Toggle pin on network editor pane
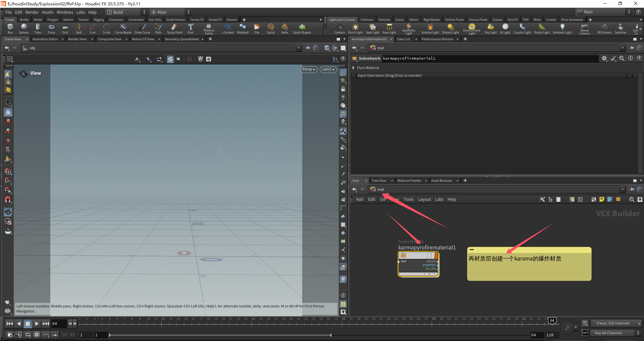The width and height of the screenshot is (644, 341). pyautogui.click(x=632, y=189)
